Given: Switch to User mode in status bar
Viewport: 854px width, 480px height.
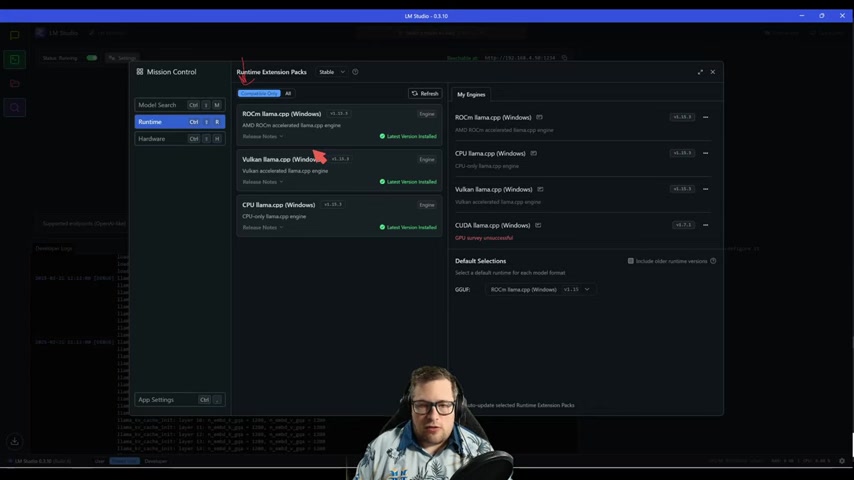Looking at the screenshot, I should click(x=99, y=461).
